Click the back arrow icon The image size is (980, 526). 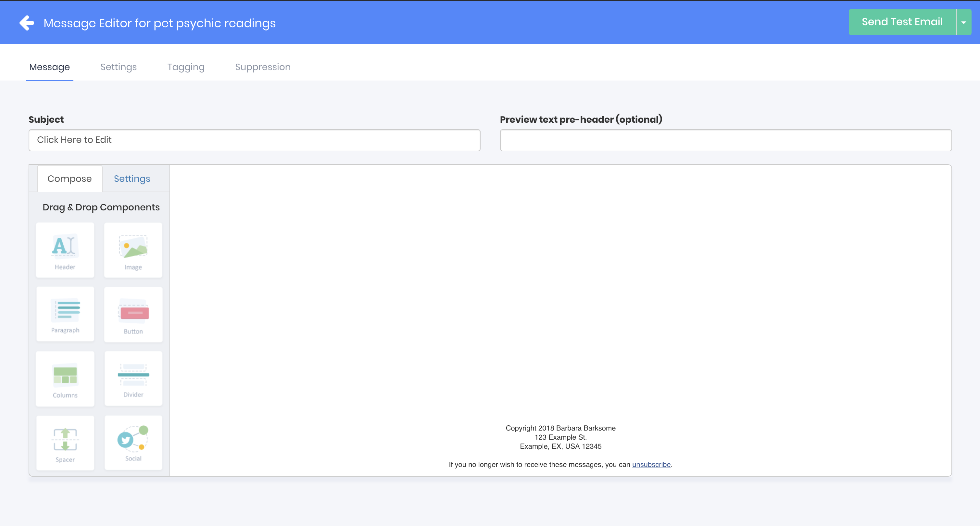pos(27,23)
